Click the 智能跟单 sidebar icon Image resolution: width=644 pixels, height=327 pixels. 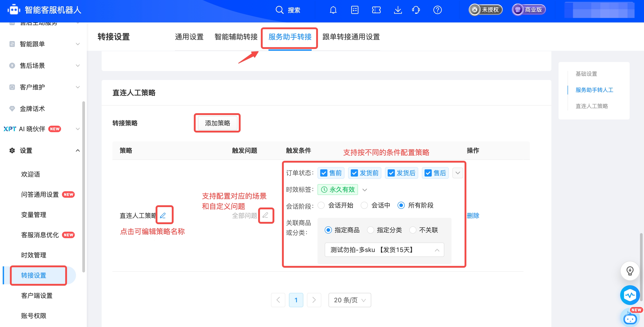(12, 44)
